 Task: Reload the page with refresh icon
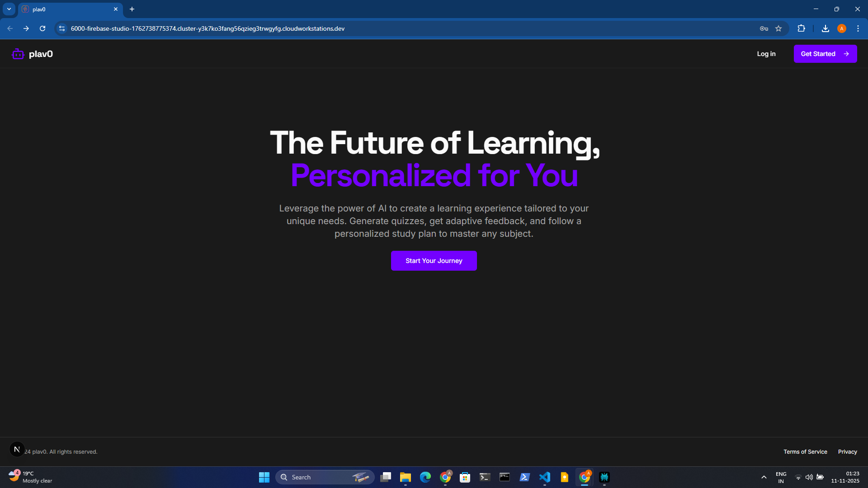(x=42, y=28)
